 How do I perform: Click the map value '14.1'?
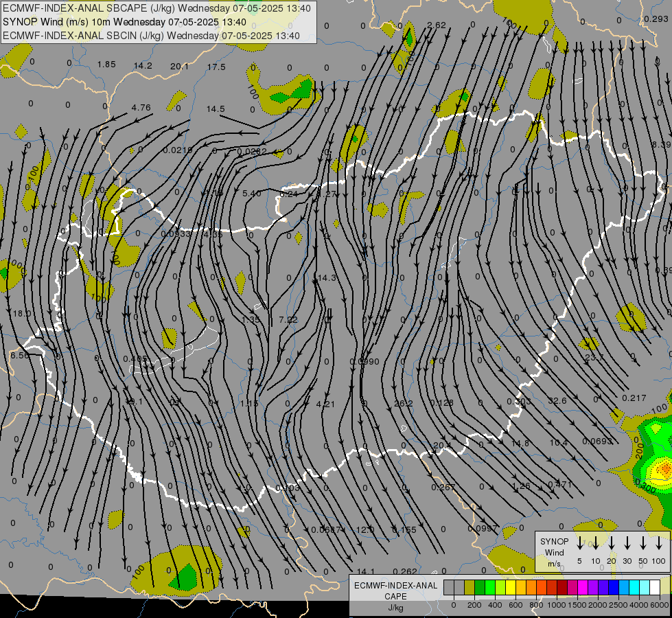(x=366, y=571)
